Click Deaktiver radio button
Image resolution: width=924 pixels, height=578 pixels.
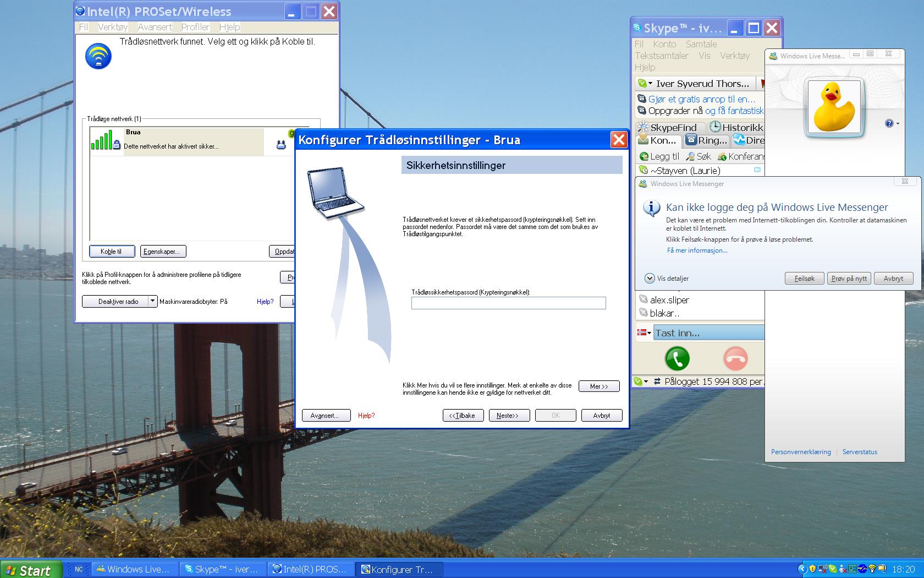pyautogui.click(x=116, y=302)
